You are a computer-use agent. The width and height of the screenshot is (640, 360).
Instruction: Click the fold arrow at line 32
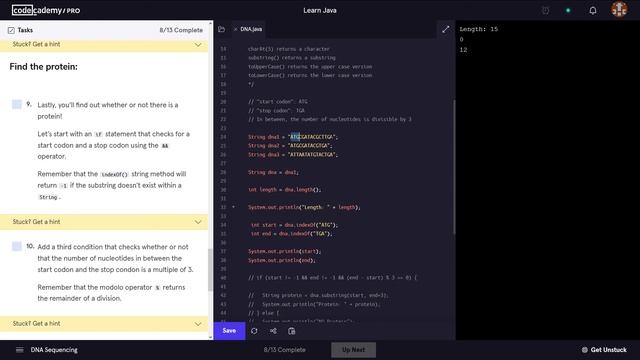tap(233, 207)
